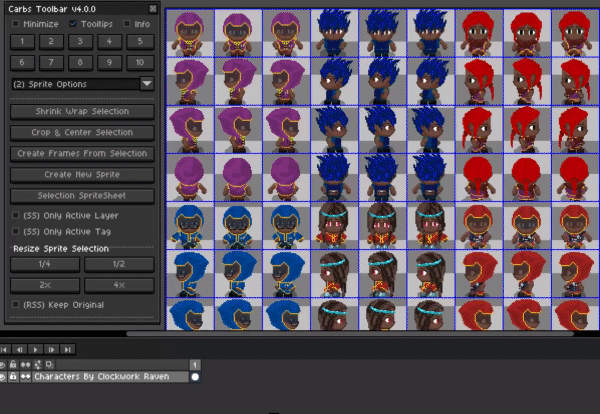
Task: Enable the Minimize checkbox
Action: pyautogui.click(x=15, y=24)
